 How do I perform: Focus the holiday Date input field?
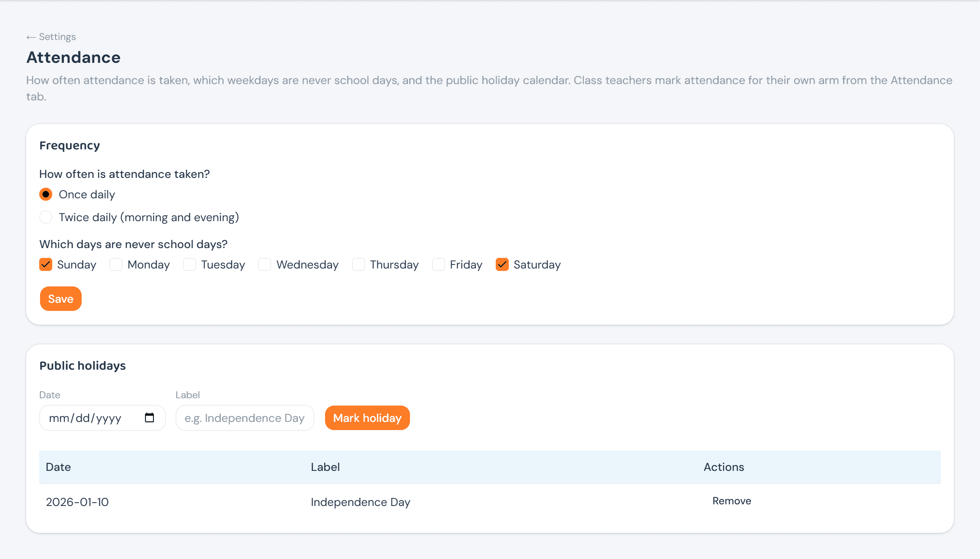coord(102,418)
